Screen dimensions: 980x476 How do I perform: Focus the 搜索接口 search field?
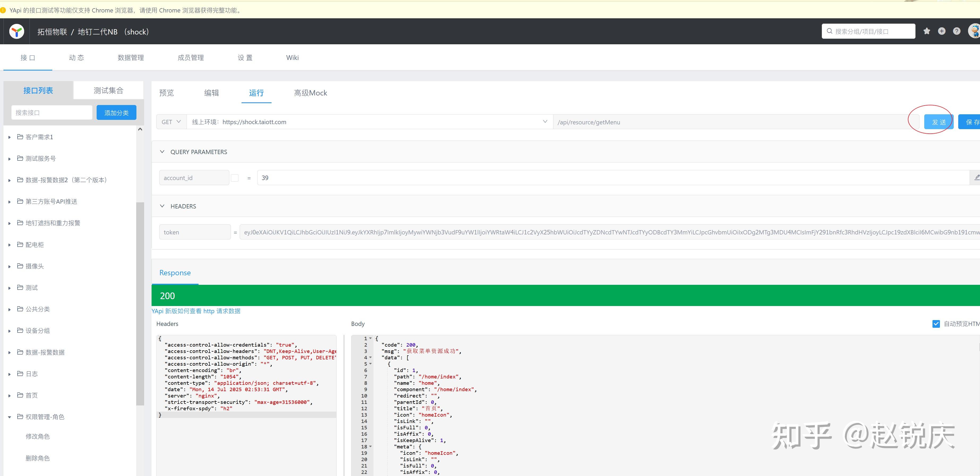click(52, 112)
